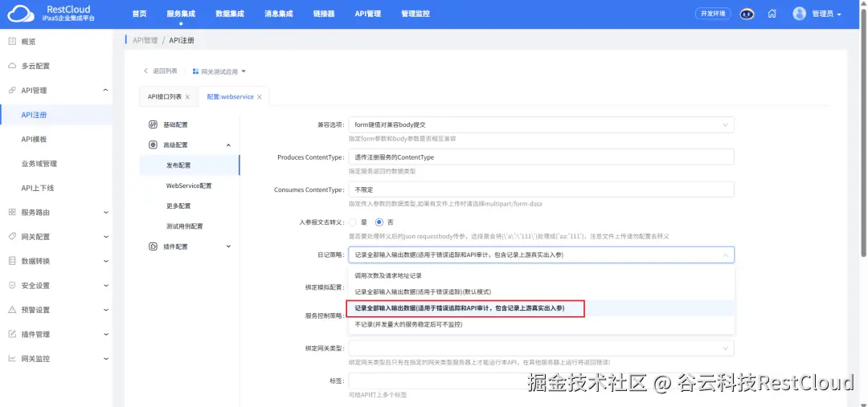The width and height of the screenshot is (868, 407).
Task: Click the administrator avatar icon
Action: (x=800, y=14)
